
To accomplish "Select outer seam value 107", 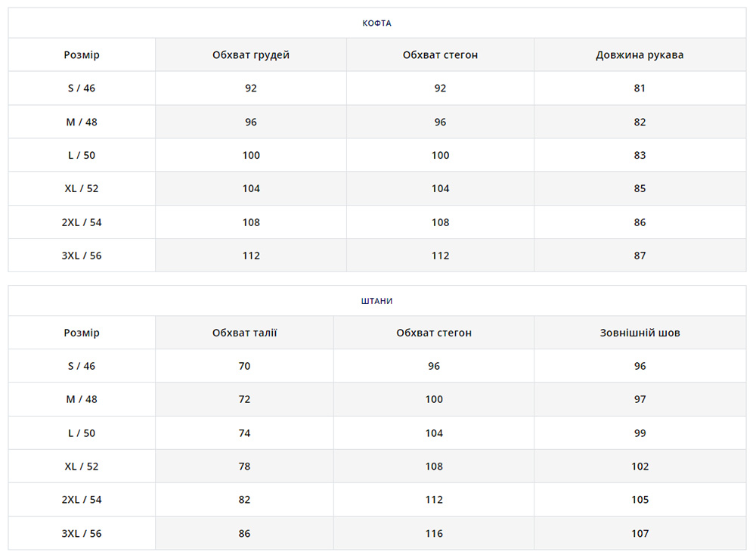I will (x=640, y=534).
